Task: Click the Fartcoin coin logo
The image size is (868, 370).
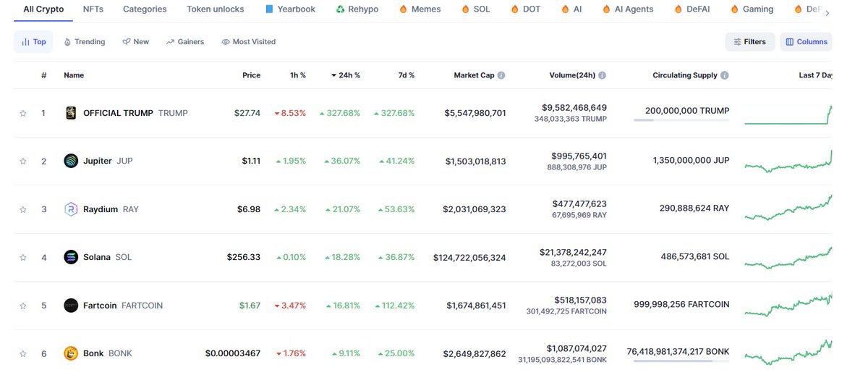Action: [71, 306]
